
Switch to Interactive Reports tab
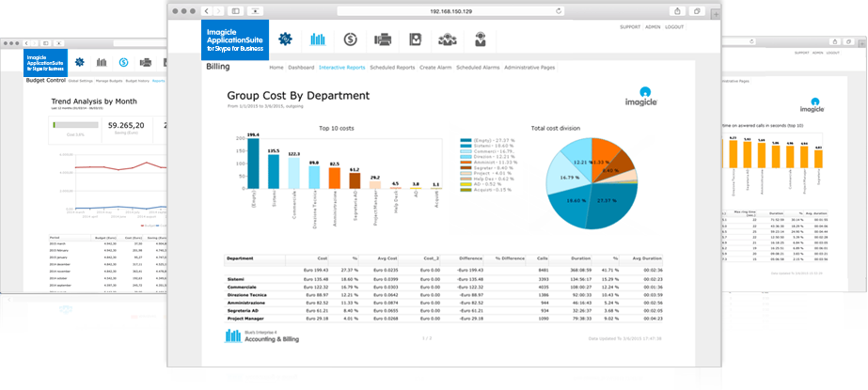[342, 68]
